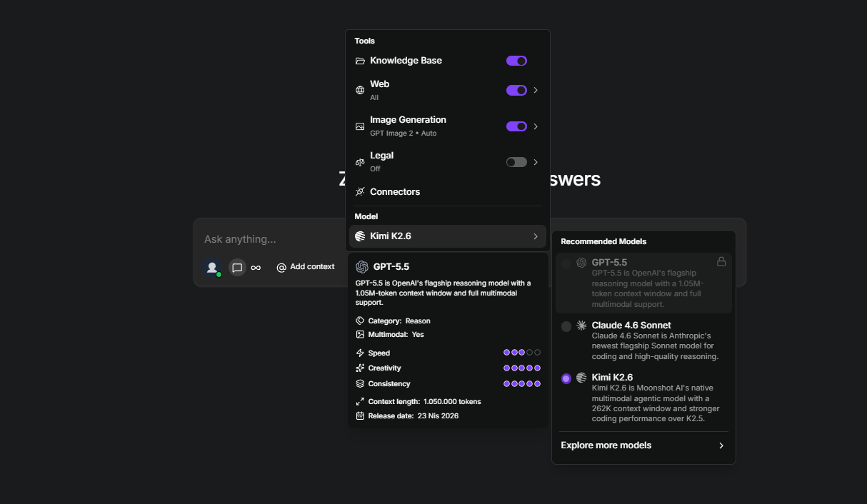The height and width of the screenshot is (504, 867).
Task: Expand the Legal options chevron
Action: click(x=536, y=162)
